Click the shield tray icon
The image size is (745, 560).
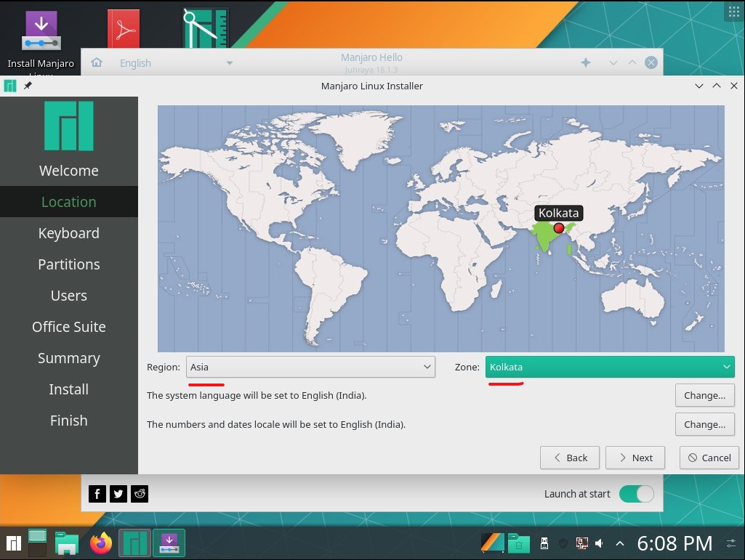[x=563, y=543]
